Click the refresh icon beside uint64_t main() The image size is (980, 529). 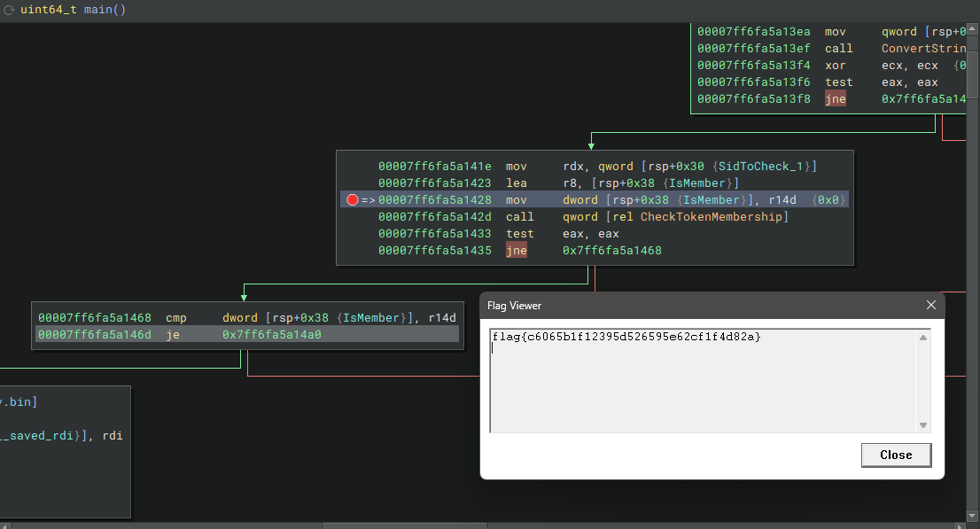tap(9, 10)
